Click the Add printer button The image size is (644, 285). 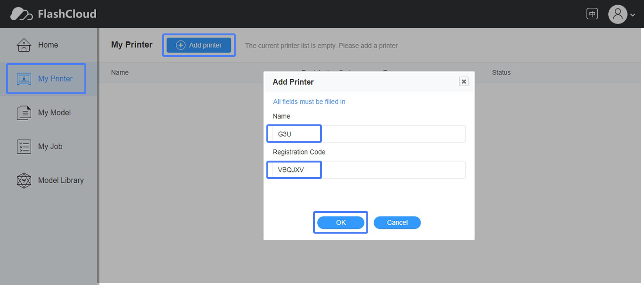pyautogui.click(x=198, y=45)
